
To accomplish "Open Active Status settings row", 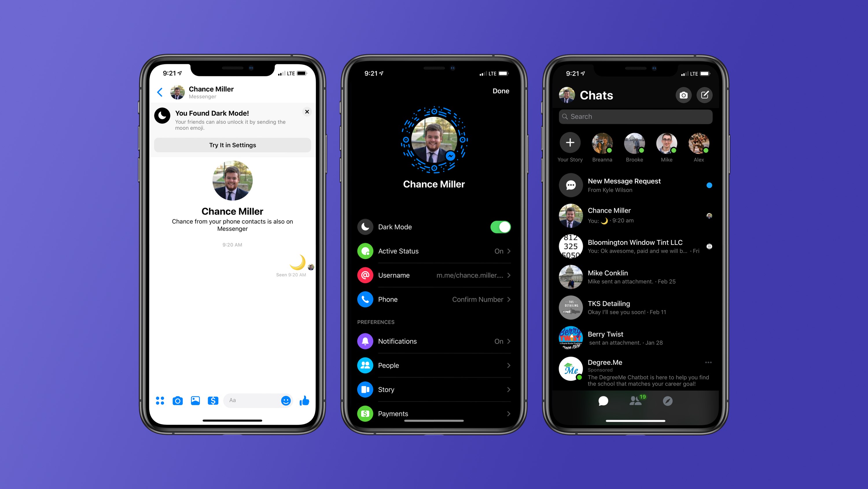I will [434, 251].
